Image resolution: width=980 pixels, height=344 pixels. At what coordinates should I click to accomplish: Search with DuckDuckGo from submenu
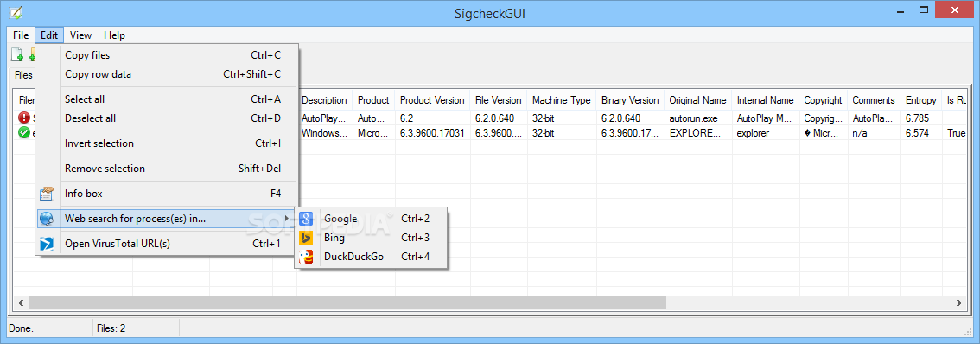[371, 256]
